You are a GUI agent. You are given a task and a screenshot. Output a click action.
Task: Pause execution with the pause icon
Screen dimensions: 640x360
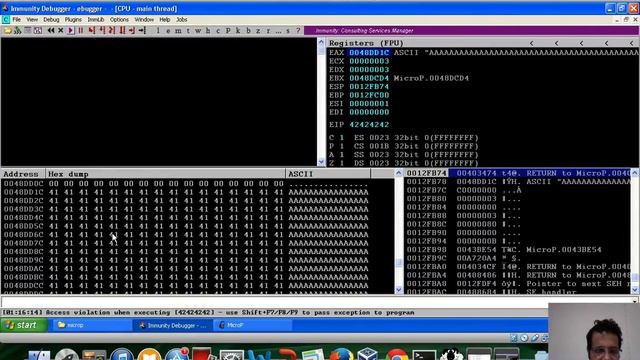(80, 31)
